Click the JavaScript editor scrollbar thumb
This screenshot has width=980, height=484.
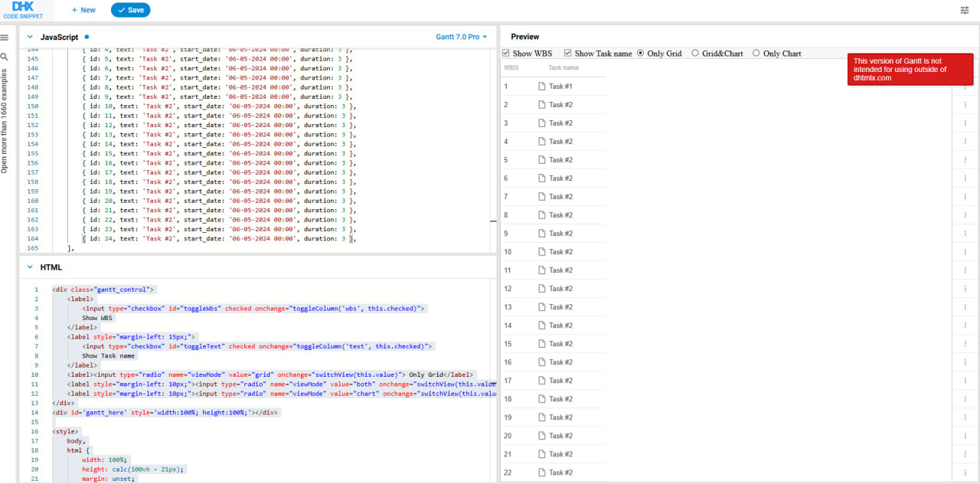pos(493,220)
